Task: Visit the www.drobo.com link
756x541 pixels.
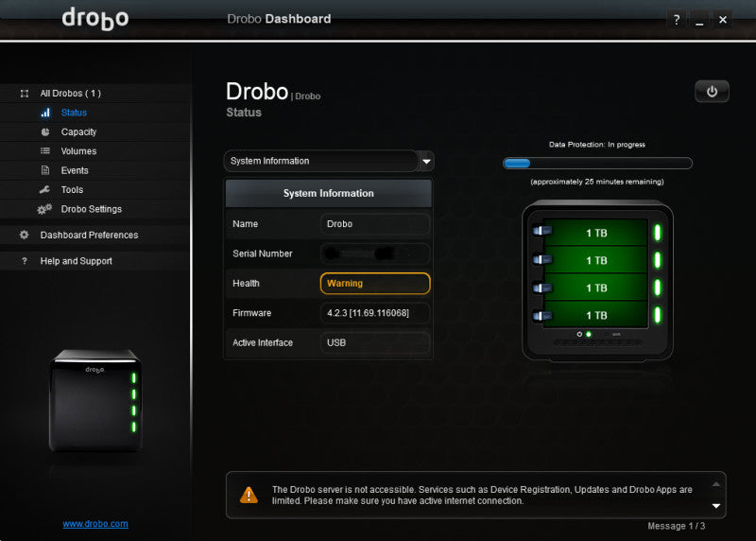Action: pos(95,524)
